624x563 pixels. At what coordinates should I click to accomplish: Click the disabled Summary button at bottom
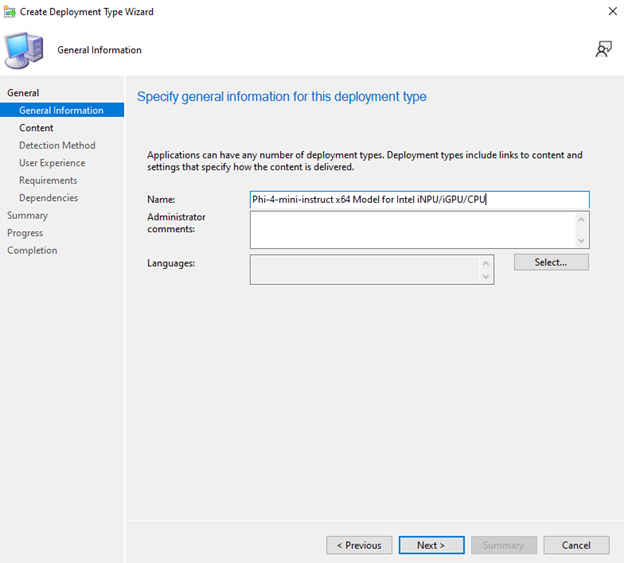504,545
